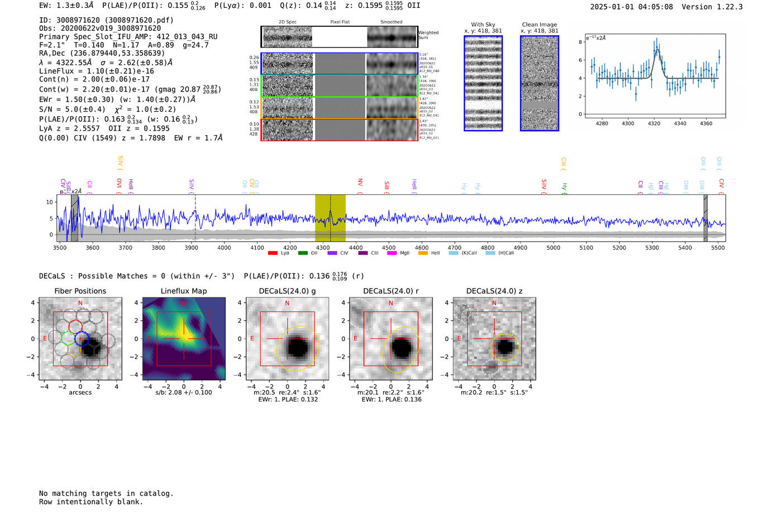The height and width of the screenshot is (532, 782).
Task: Click the 'S/N = 5.0(±0.4)' line
Action: coord(107,109)
